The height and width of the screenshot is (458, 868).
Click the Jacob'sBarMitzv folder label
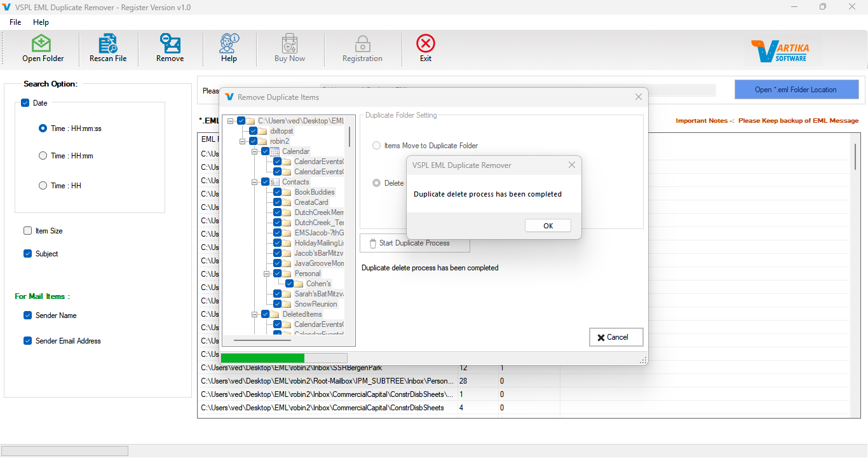pos(319,253)
